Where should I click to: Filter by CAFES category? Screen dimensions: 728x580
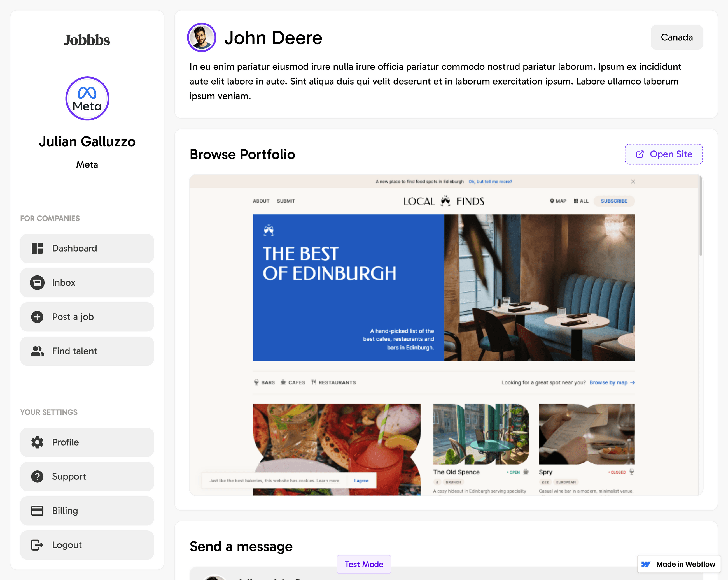click(293, 382)
